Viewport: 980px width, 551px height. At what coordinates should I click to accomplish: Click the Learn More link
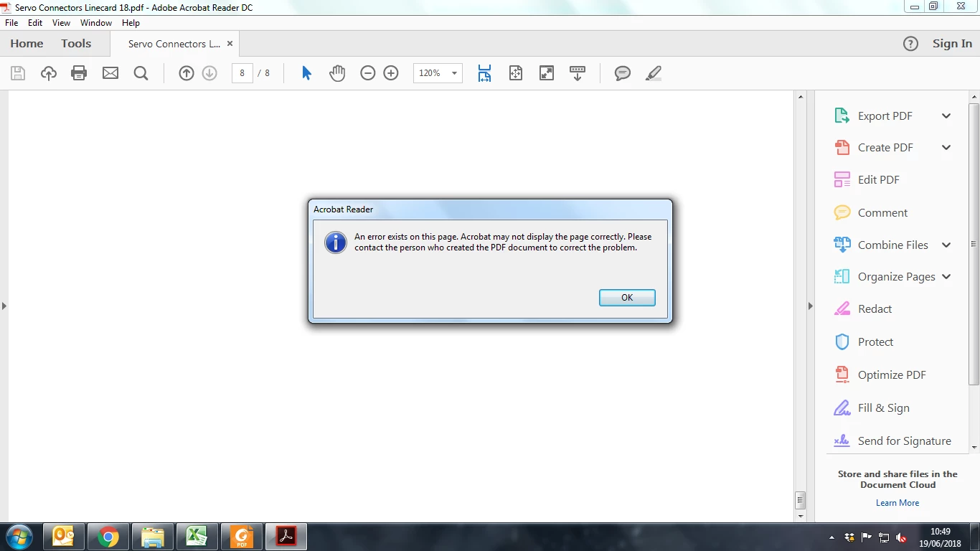897,503
